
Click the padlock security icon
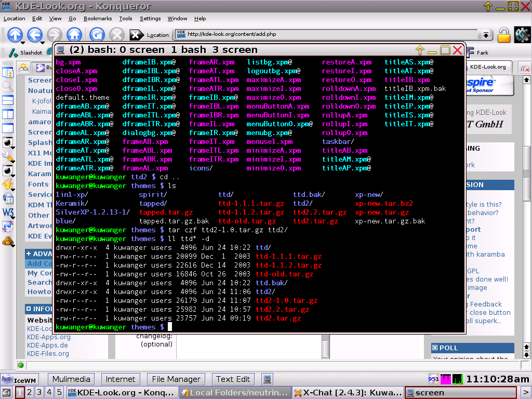click(504, 34)
